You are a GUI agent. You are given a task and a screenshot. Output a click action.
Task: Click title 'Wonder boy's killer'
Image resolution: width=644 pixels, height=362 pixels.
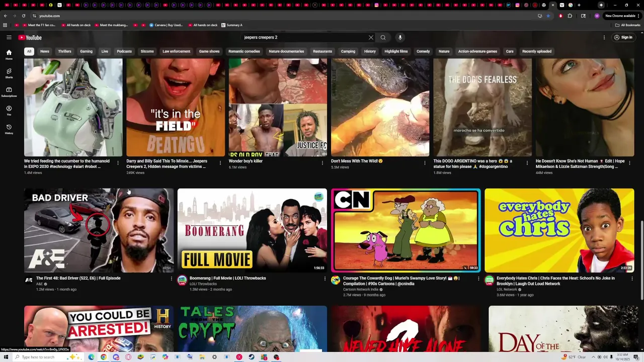coord(246,161)
